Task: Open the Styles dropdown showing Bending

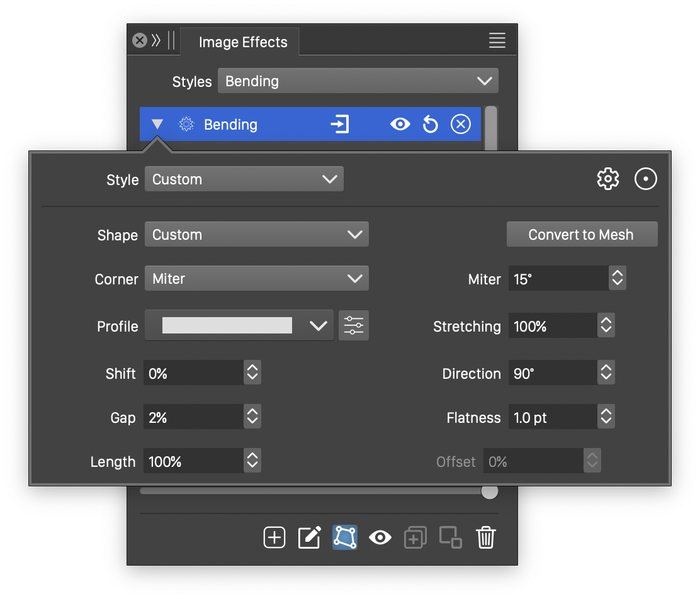Action: tap(358, 81)
